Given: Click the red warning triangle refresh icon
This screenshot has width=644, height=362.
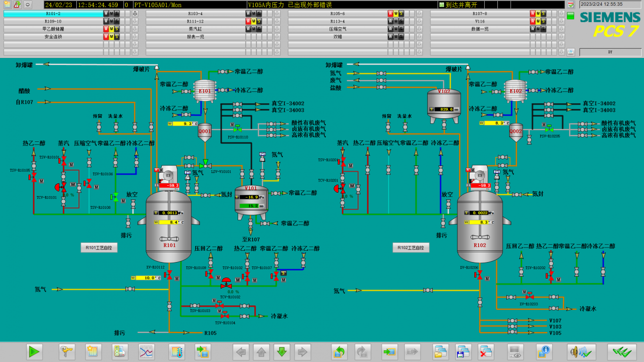Looking at the screenshot, I should pos(17,4).
